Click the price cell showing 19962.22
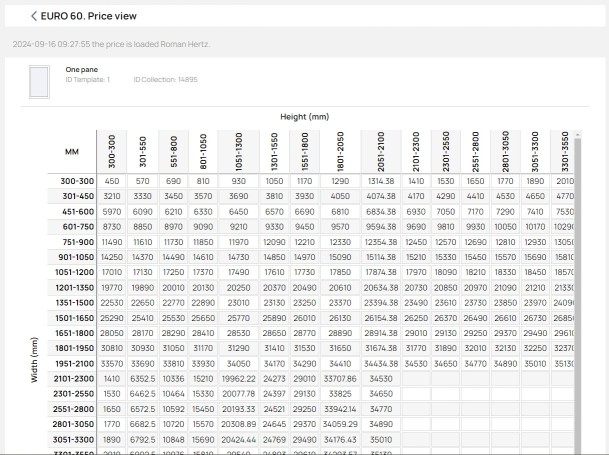Viewport: 609px width, 455px height. point(238,379)
